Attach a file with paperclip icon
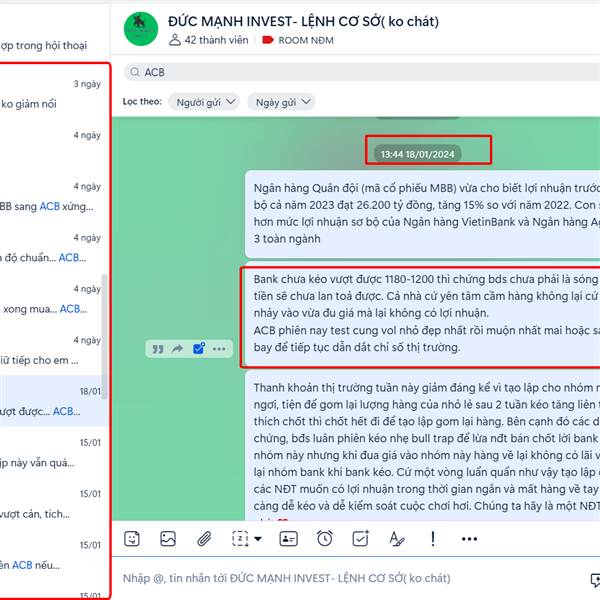This screenshot has width=600, height=600. (204, 539)
